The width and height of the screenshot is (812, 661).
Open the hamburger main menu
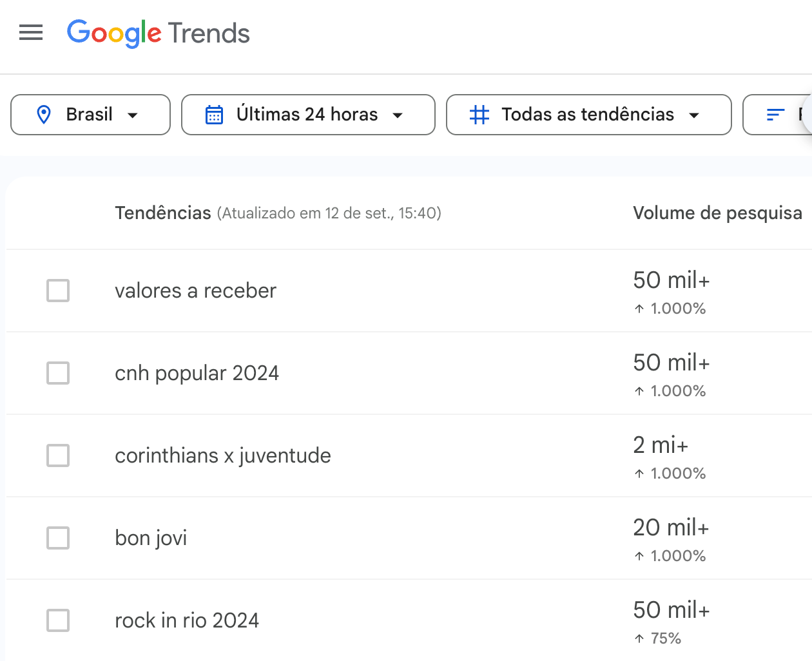coord(31,32)
